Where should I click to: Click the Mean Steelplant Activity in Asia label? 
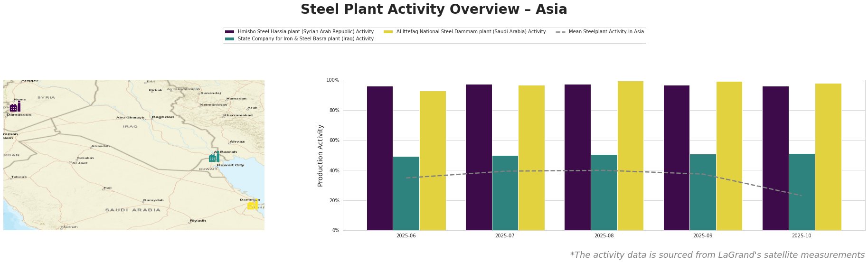[606, 32]
